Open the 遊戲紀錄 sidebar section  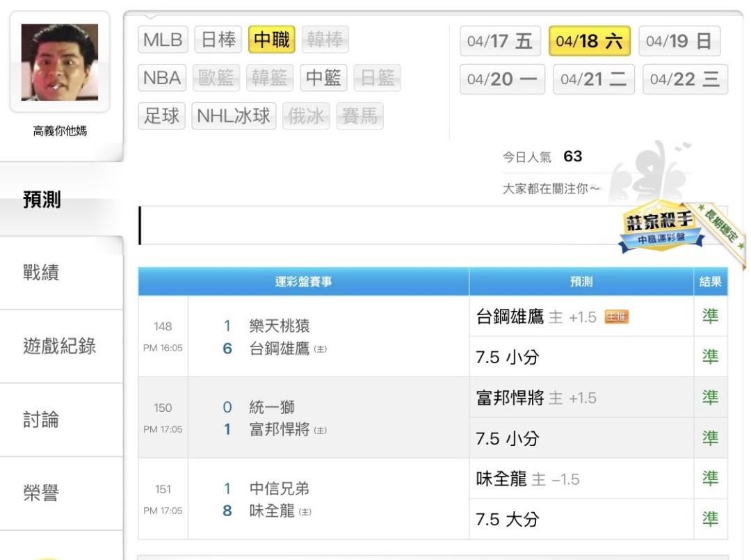(60, 346)
